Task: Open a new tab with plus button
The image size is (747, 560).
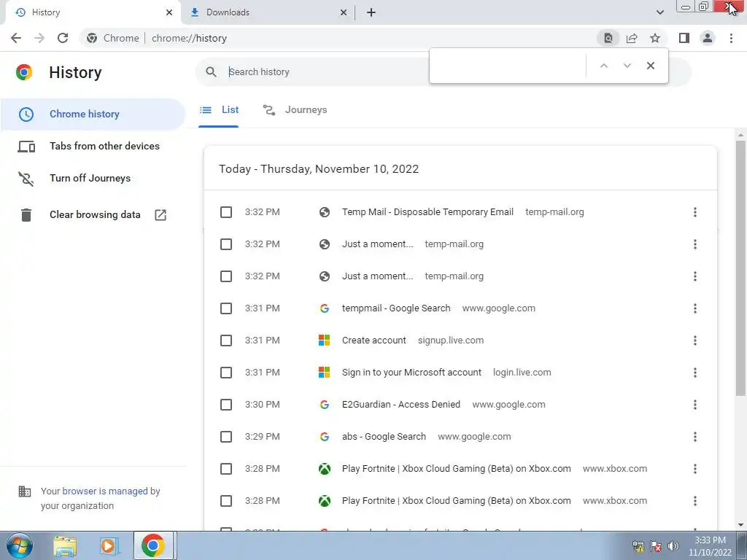Action: point(371,12)
